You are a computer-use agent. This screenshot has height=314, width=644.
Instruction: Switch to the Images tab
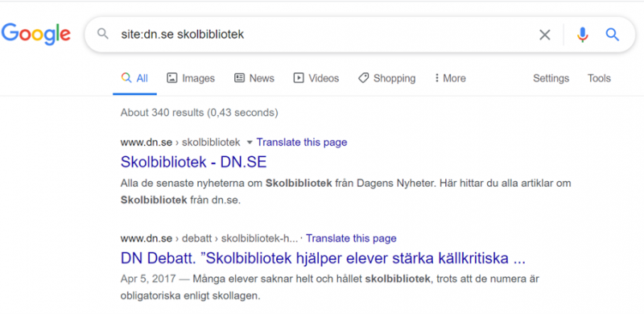191,78
